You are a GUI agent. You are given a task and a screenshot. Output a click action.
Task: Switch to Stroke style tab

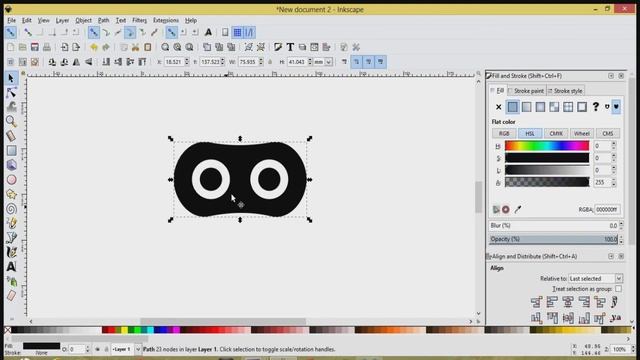565,91
